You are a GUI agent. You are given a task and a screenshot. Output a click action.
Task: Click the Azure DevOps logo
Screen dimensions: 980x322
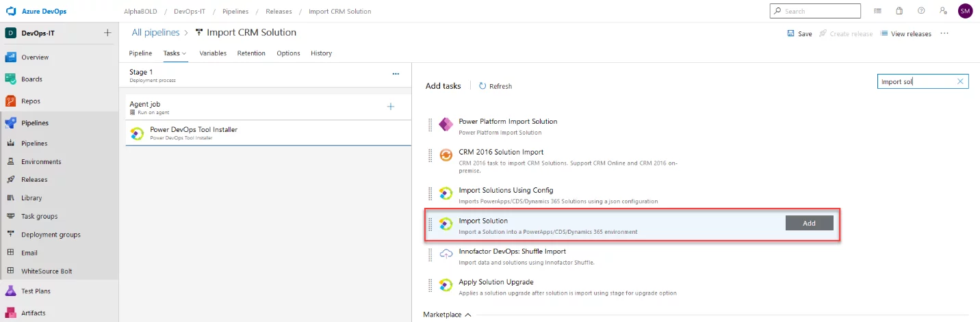pos(10,11)
